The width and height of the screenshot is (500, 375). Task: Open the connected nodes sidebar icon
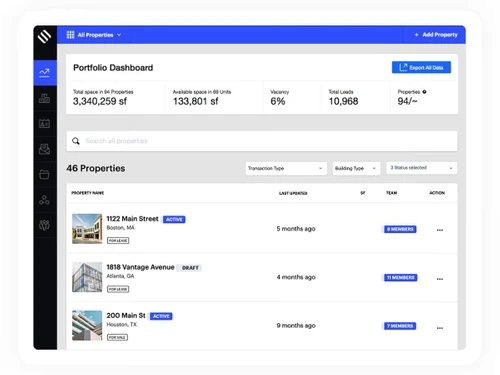tap(44, 200)
